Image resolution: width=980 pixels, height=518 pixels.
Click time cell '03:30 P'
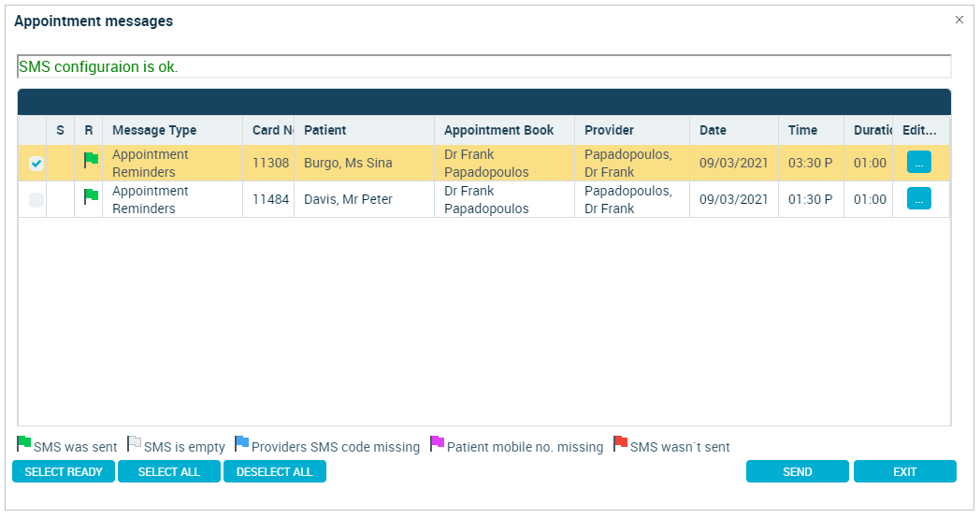pyautogui.click(x=812, y=163)
